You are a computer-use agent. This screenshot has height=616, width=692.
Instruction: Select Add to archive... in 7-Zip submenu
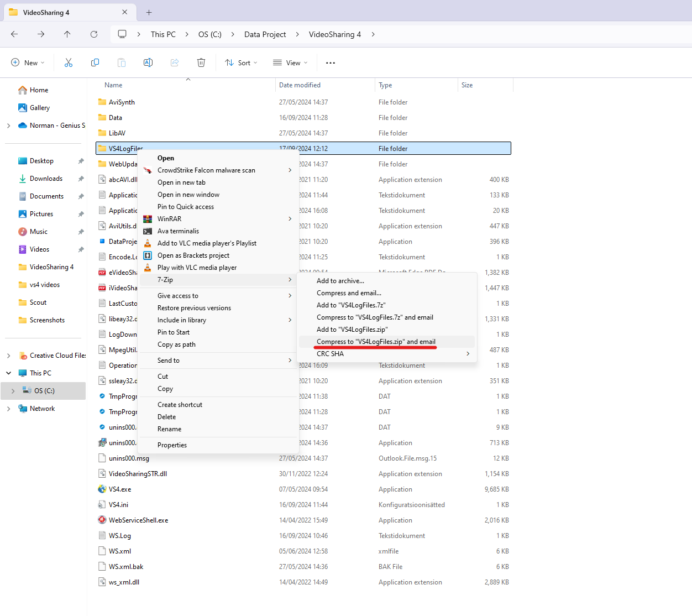point(340,281)
